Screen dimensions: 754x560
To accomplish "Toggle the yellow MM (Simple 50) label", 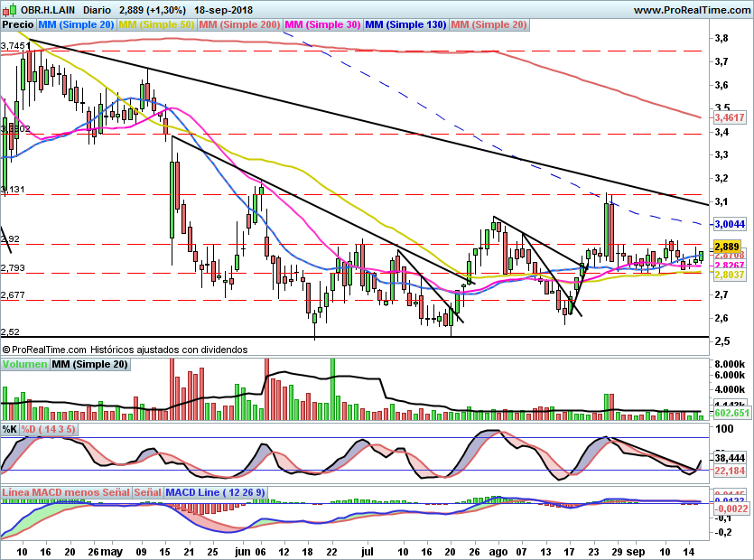I will [156, 24].
